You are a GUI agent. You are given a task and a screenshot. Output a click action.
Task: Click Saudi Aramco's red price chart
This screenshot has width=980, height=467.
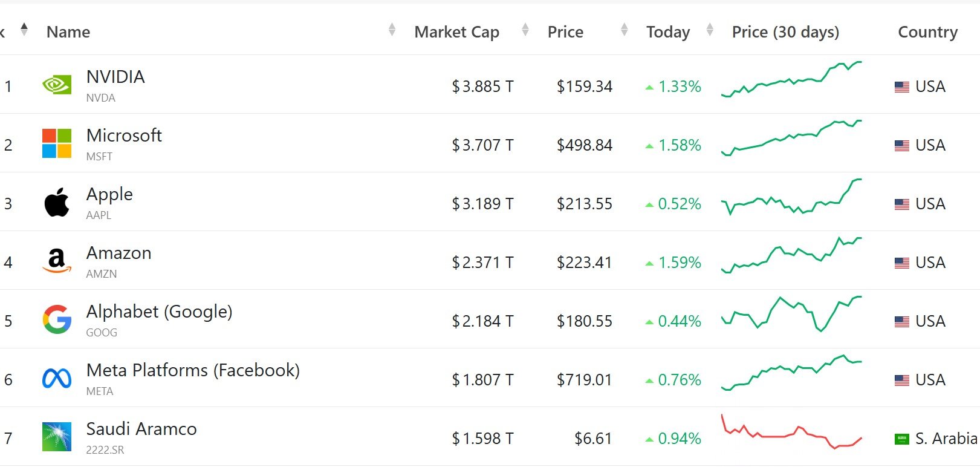[x=791, y=431]
